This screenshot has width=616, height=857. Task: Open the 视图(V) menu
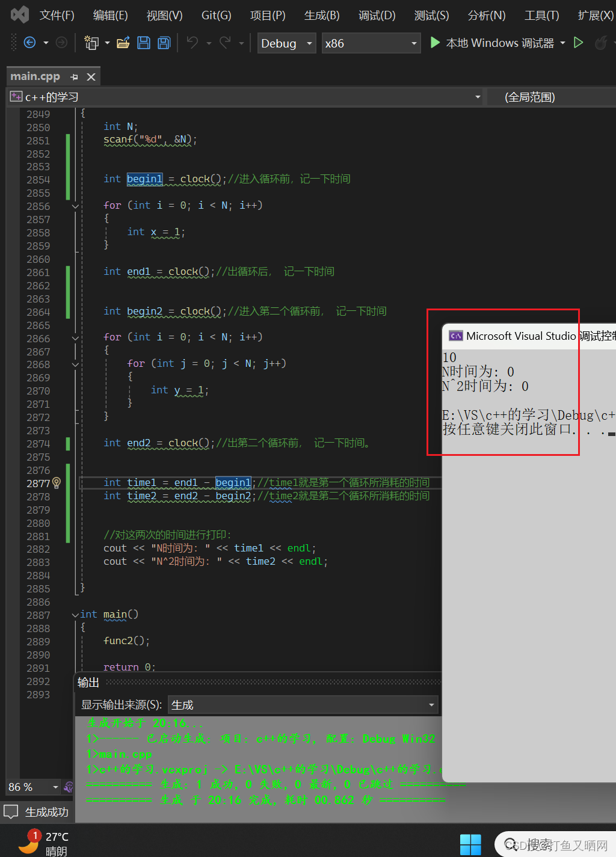point(164,15)
